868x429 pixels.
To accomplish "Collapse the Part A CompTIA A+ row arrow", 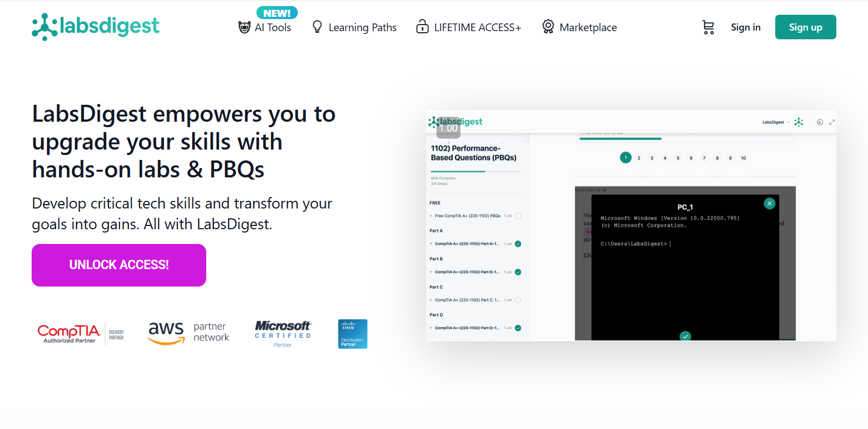I will click(x=431, y=244).
